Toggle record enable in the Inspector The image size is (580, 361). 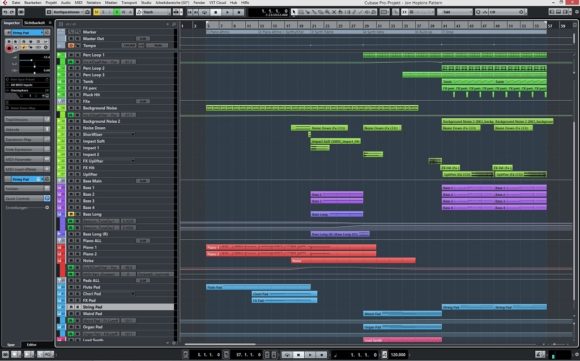tap(9, 48)
